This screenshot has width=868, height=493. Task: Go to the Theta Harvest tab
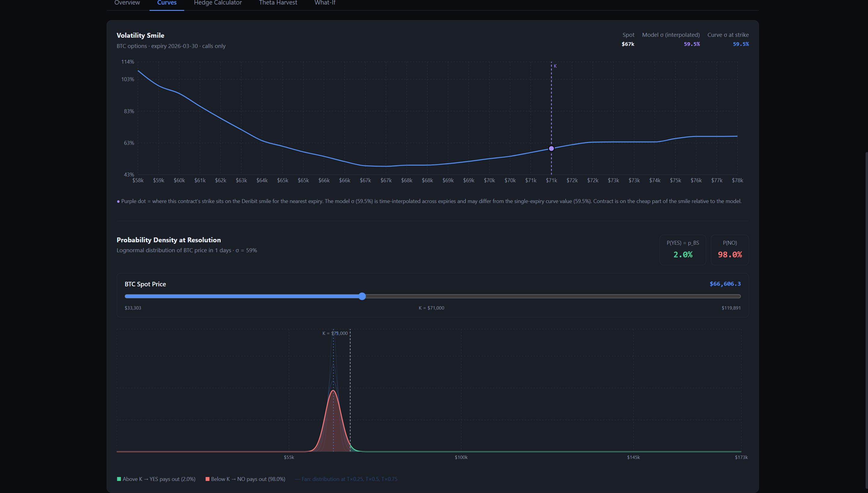pyautogui.click(x=278, y=3)
